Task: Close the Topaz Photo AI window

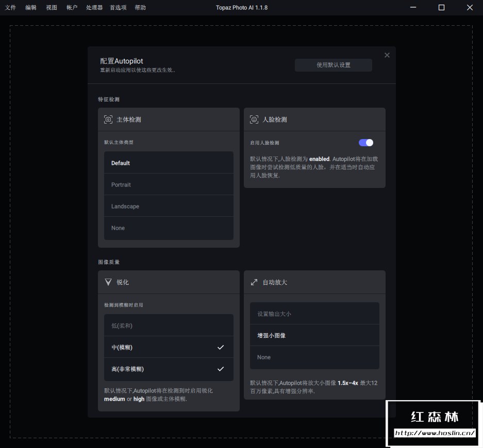Action: point(470,7)
